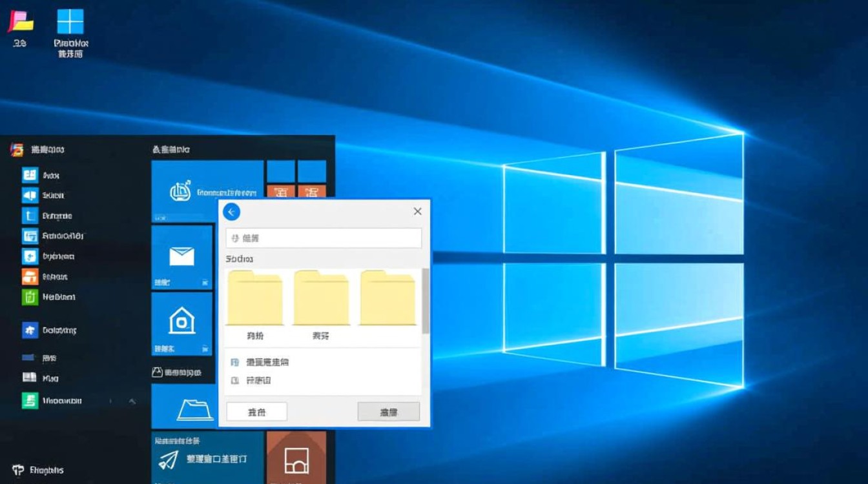Open the first folder in the dialog
Image resolution: width=868 pixels, height=484 pixels.
254,298
